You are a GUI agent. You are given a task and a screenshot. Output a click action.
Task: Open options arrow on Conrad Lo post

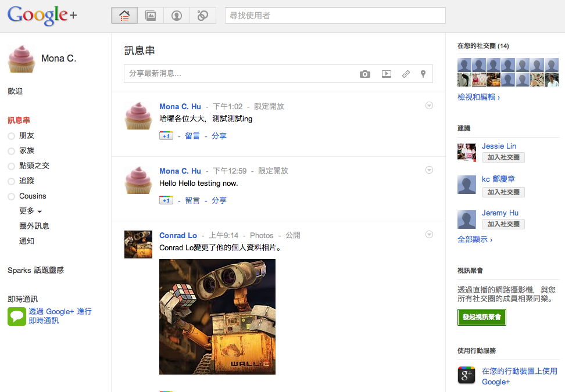[x=429, y=235]
